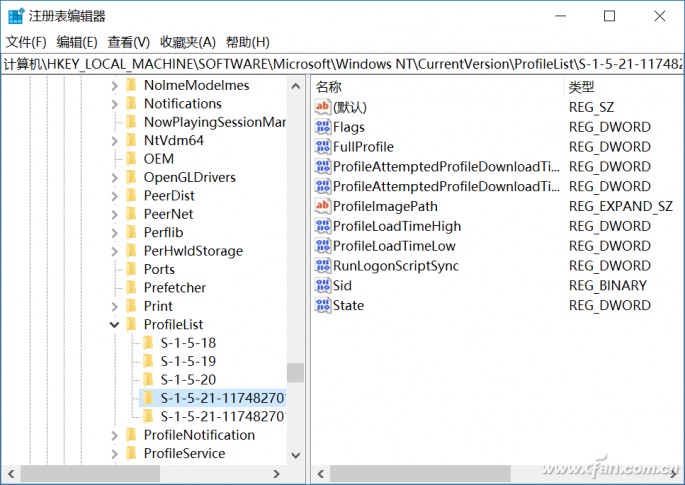Select the OEM folder icon
Image resolution: width=685 pixels, height=485 pixels.
[131, 159]
